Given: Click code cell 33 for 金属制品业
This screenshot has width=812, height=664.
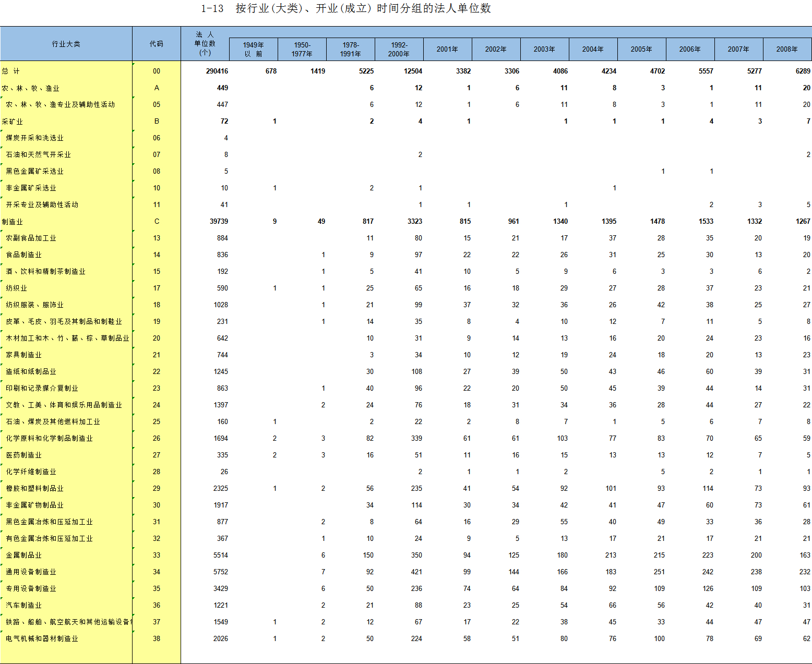Looking at the screenshot, I should (157, 556).
